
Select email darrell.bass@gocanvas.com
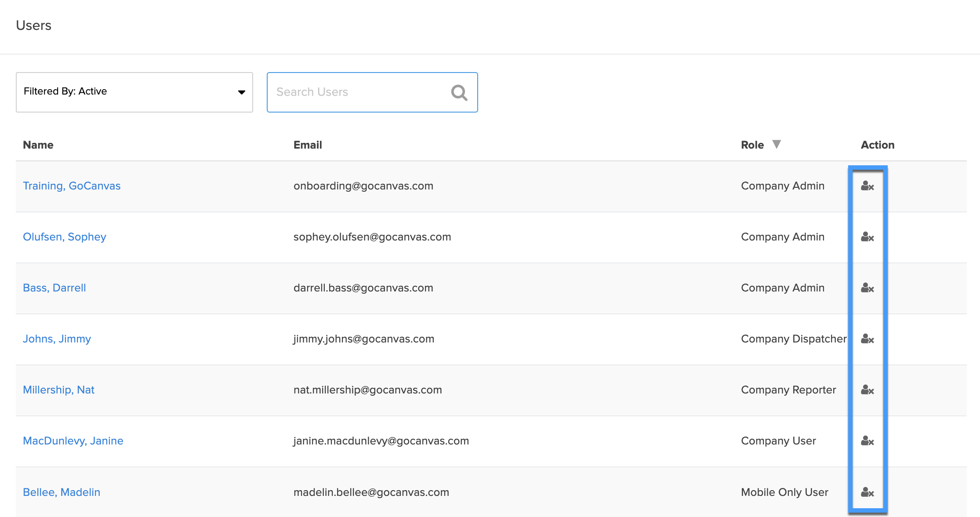click(363, 288)
